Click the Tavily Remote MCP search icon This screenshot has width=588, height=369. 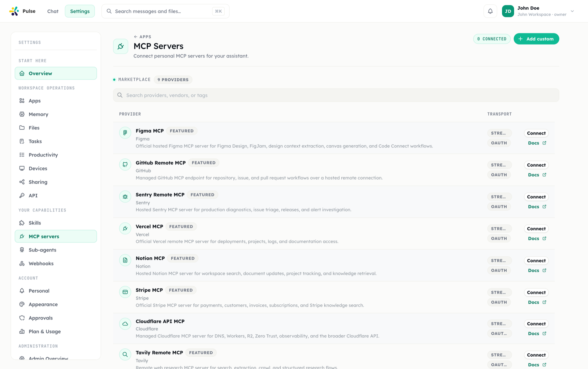[x=125, y=354]
